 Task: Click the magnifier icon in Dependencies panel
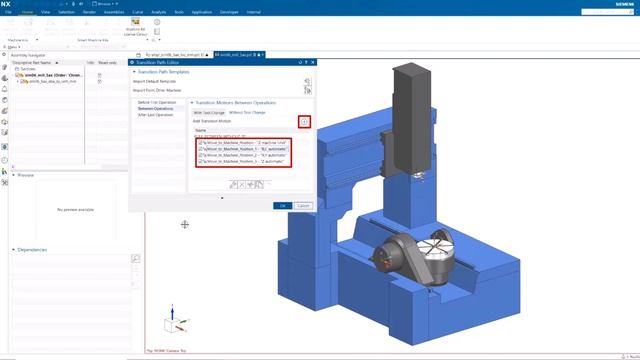[136, 258]
